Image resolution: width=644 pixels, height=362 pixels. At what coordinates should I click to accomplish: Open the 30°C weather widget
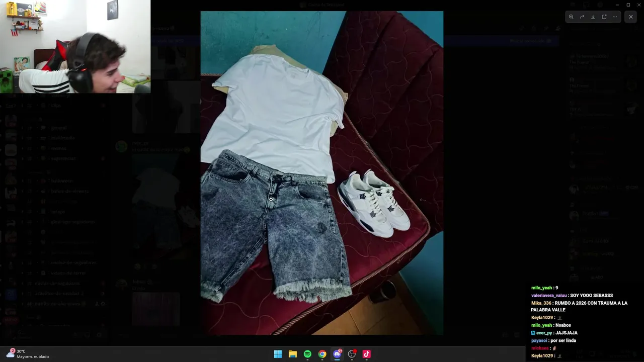pyautogui.click(x=28, y=354)
